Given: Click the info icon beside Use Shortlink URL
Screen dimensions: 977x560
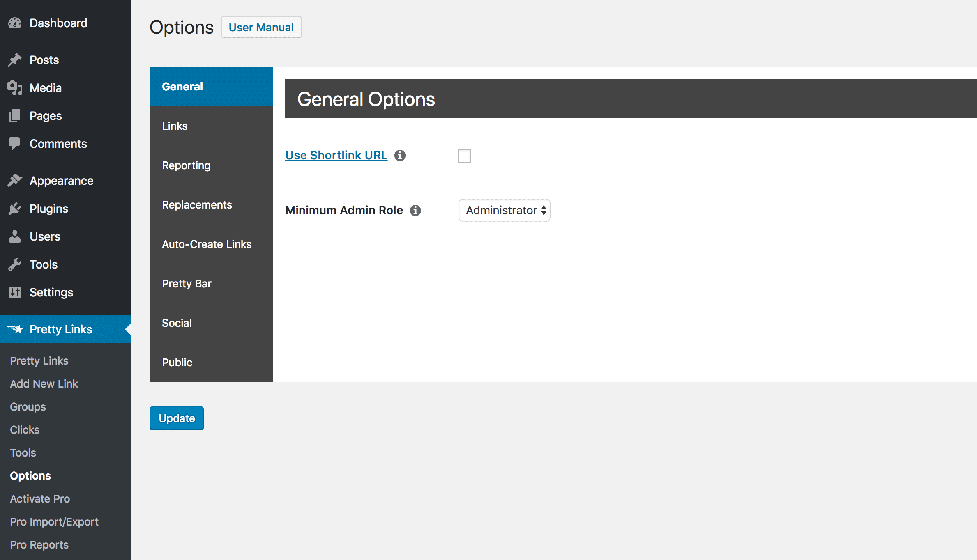Looking at the screenshot, I should 400,156.
